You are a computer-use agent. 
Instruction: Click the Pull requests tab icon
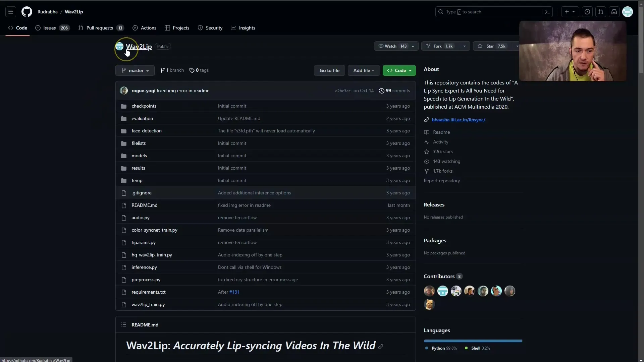pyautogui.click(x=80, y=28)
